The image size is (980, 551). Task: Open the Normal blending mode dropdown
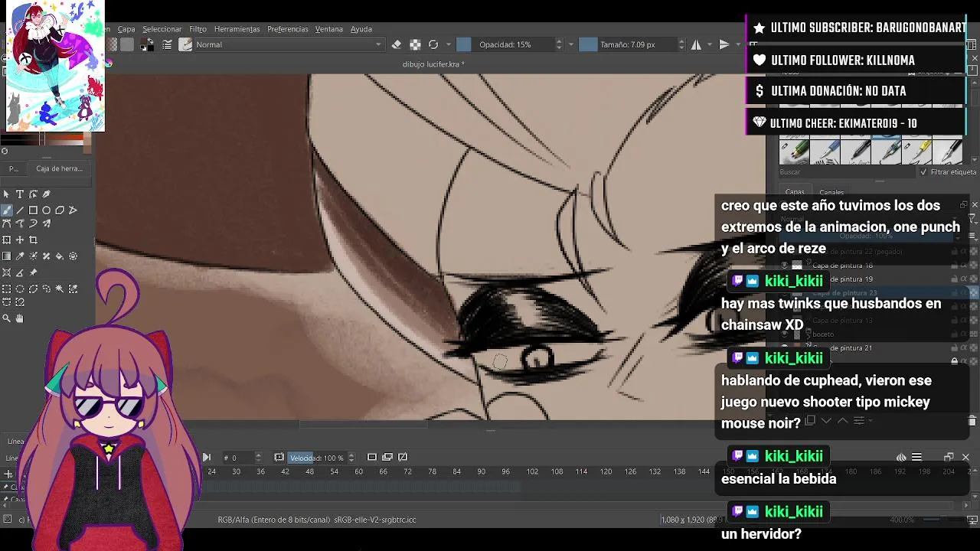(x=288, y=44)
